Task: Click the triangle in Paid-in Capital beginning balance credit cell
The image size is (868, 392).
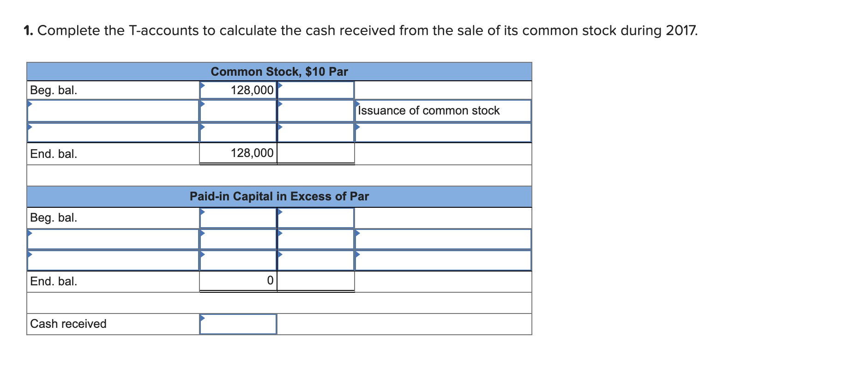Action: [280, 211]
